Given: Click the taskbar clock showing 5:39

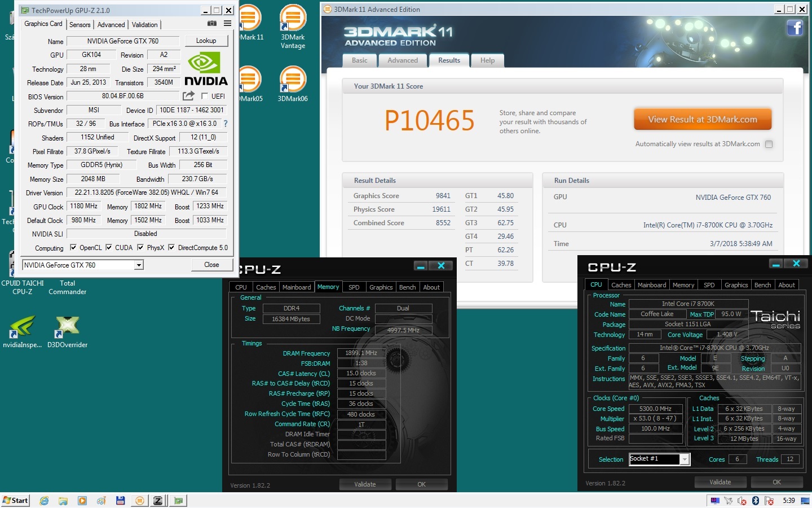Looking at the screenshot, I should point(789,501).
